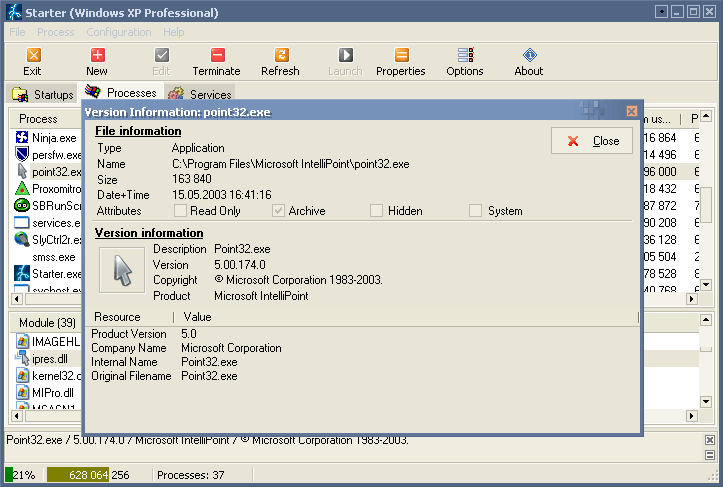This screenshot has height=487, width=723.
Task: Click the Original Filename resource row
Action: tap(363, 376)
